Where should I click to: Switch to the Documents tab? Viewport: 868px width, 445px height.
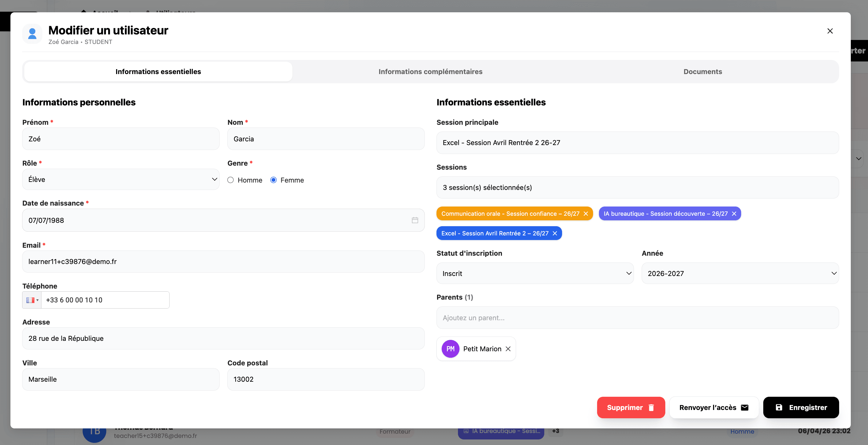coord(702,72)
